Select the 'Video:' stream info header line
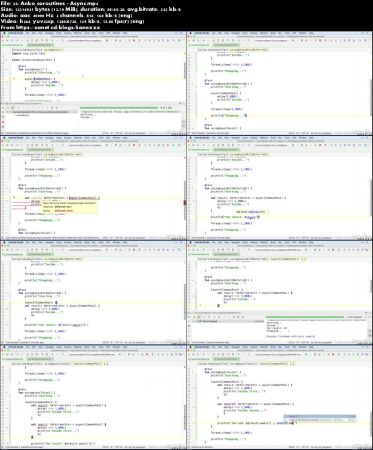 [x=72, y=21]
